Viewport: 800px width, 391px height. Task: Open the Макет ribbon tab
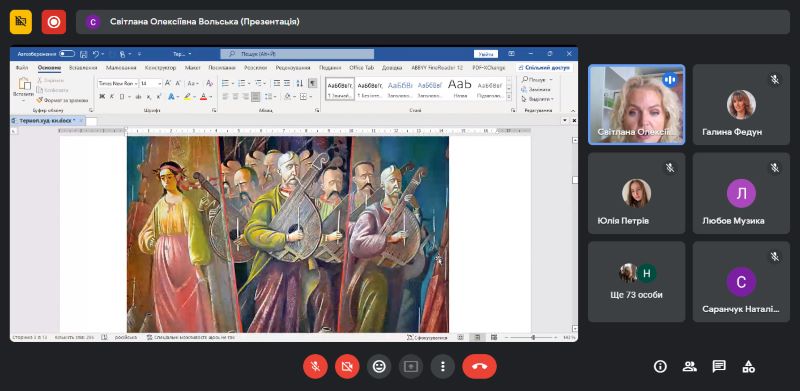click(x=193, y=67)
